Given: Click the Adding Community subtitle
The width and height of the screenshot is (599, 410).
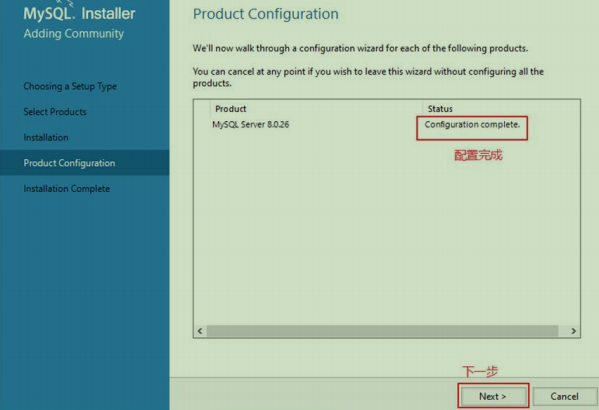Looking at the screenshot, I should coord(73,34).
